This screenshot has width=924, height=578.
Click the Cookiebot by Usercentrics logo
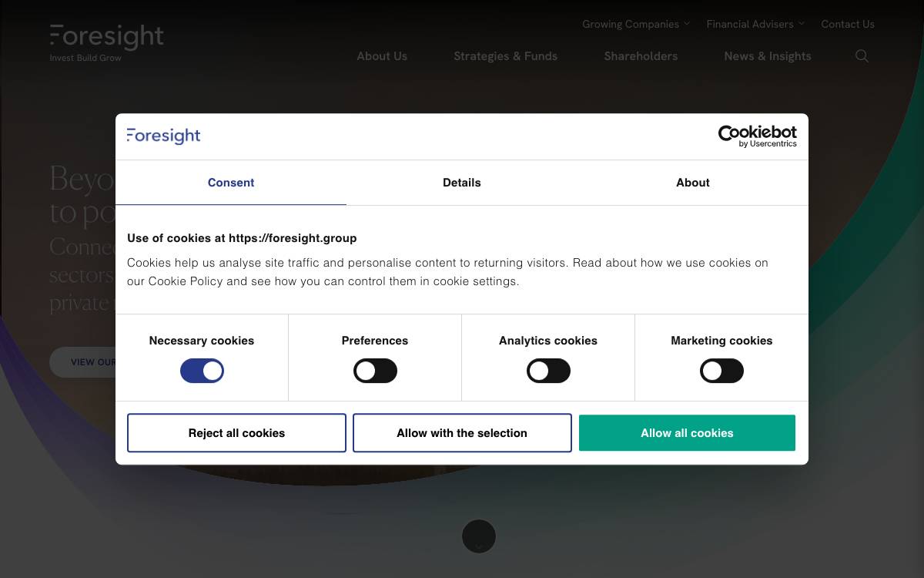pyautogui.click(x=757, y=136)
